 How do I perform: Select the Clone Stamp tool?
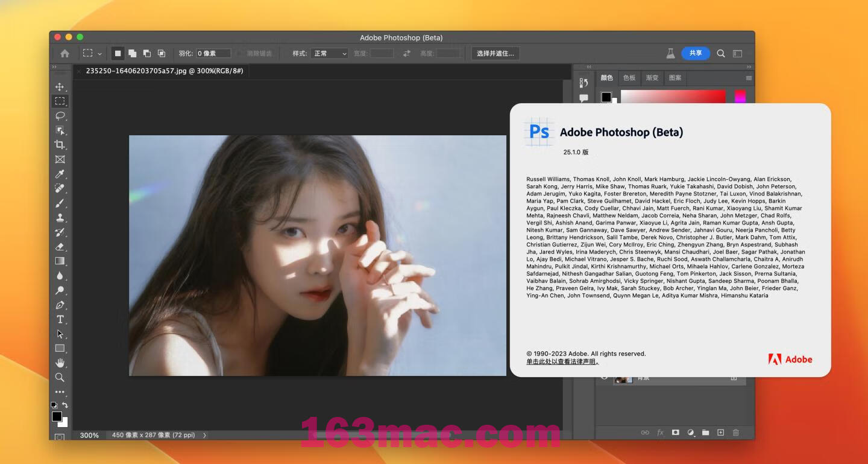[60, 218]
